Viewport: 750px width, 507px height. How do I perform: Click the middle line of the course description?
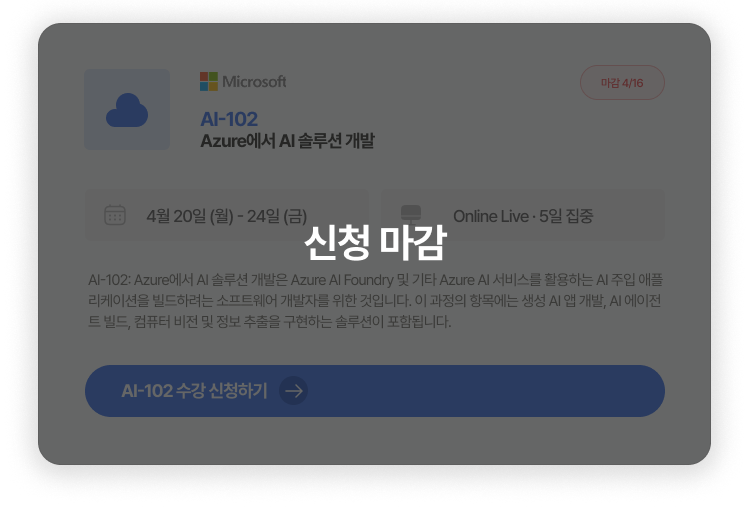(375, 300)
